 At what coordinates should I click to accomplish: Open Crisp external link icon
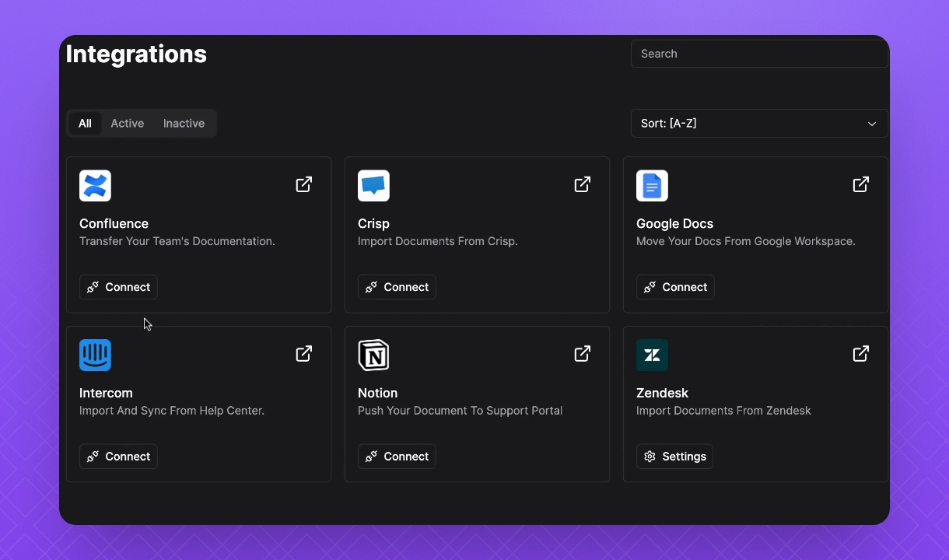(583, 184)
